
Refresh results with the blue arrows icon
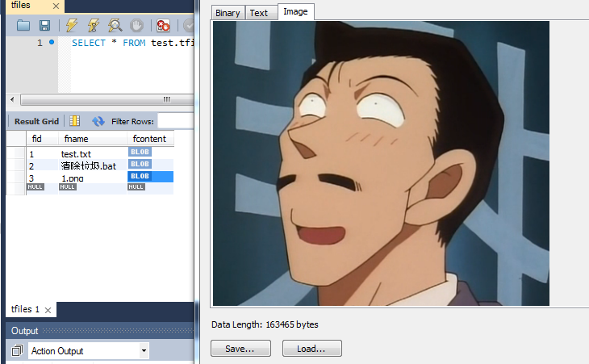click(98, 121)
